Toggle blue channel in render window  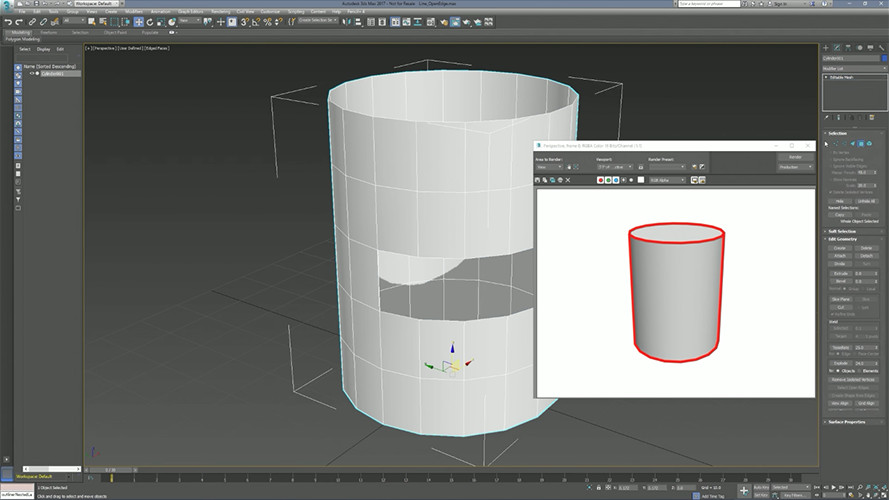[x=616, y=180]
